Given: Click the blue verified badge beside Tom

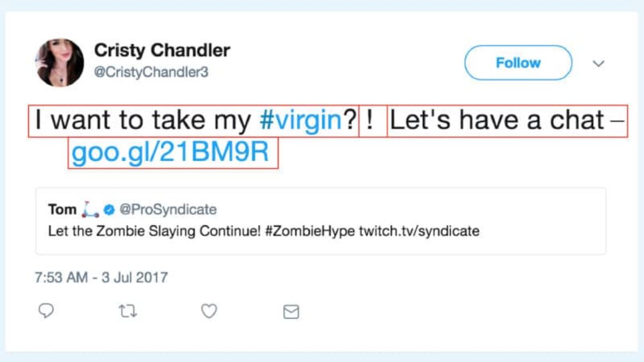Looking at the screenshot, I should (x=109, y=210).
